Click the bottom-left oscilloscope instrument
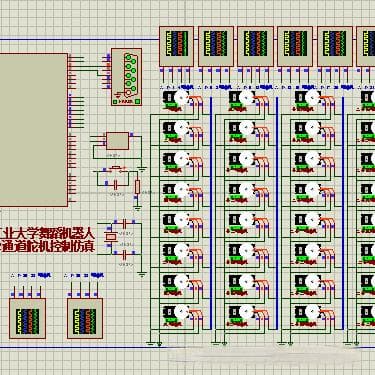This screenshot has height=375, width=375. 27,318
